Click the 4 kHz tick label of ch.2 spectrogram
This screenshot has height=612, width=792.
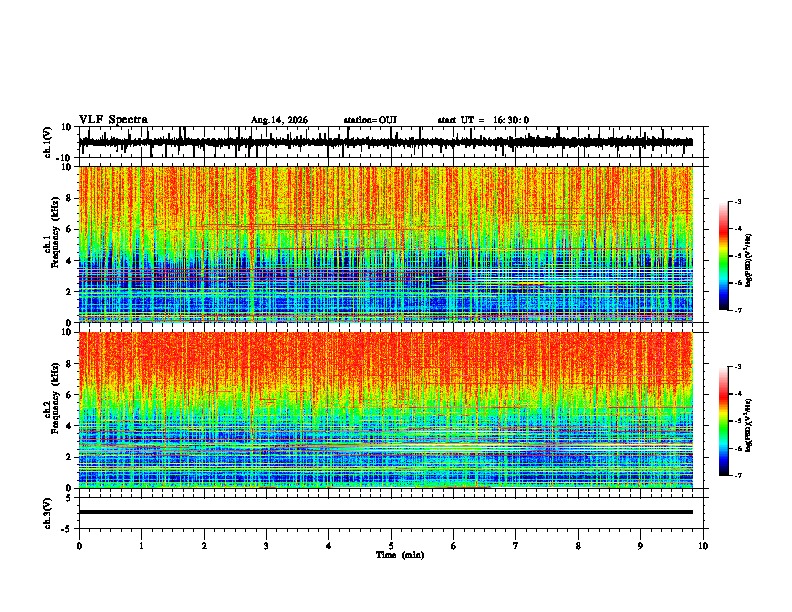tap(69, 426)
